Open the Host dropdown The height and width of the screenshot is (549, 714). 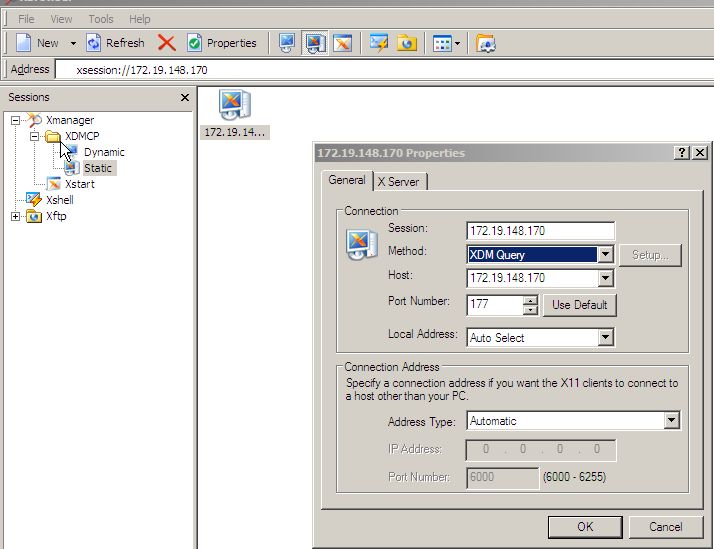click(x=605, y=278)
